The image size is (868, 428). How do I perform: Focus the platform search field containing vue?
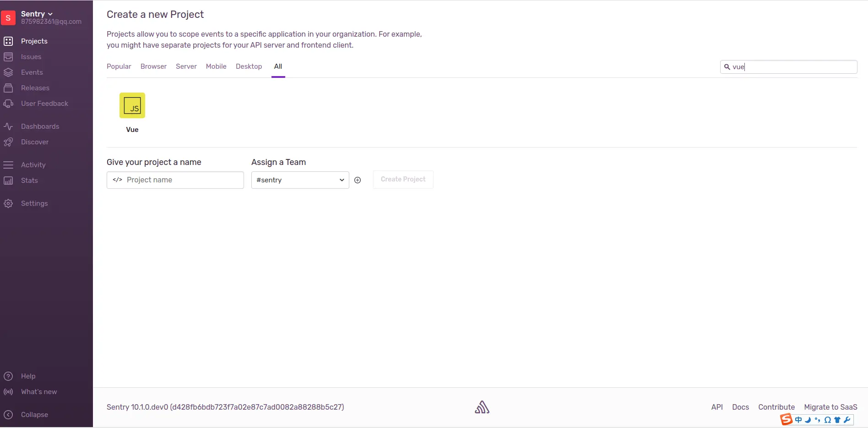789,67
